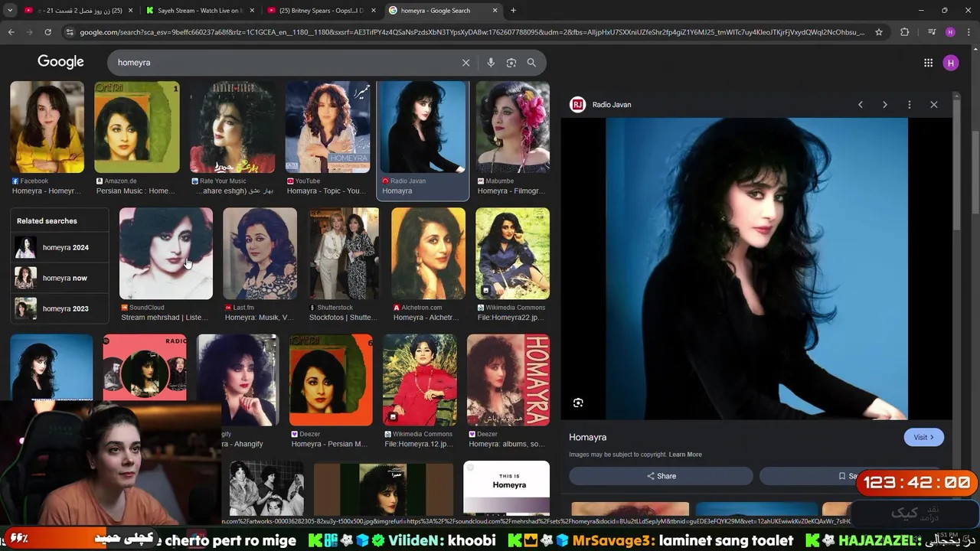Open SoundCloud Stream mehrshad thumbnail
This screenshot has height=551, width=980.
point(166,253)
